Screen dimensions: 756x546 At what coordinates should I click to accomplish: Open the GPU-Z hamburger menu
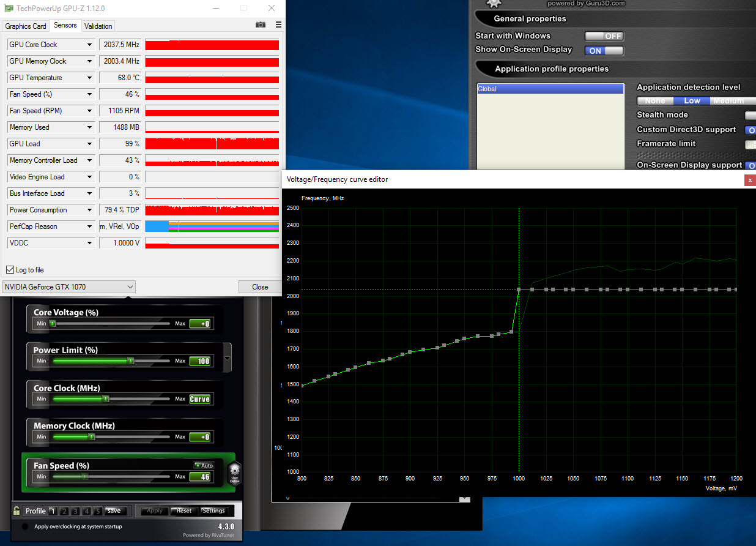point(279,25)
